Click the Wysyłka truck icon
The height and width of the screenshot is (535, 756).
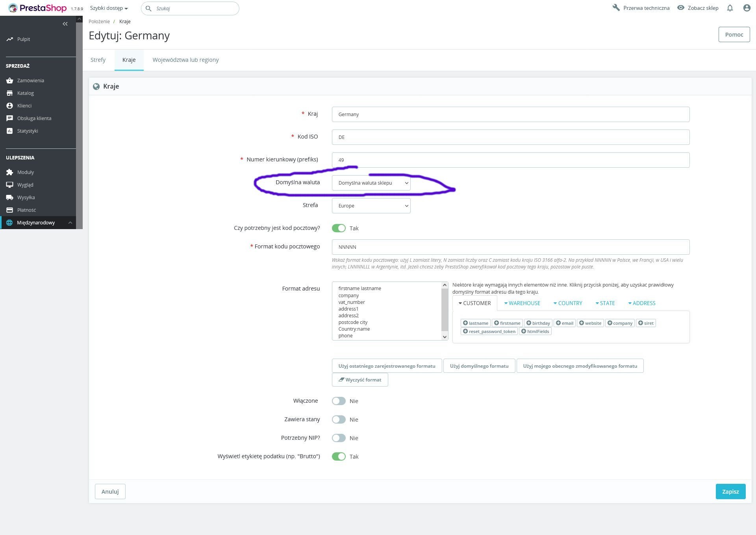10,197
